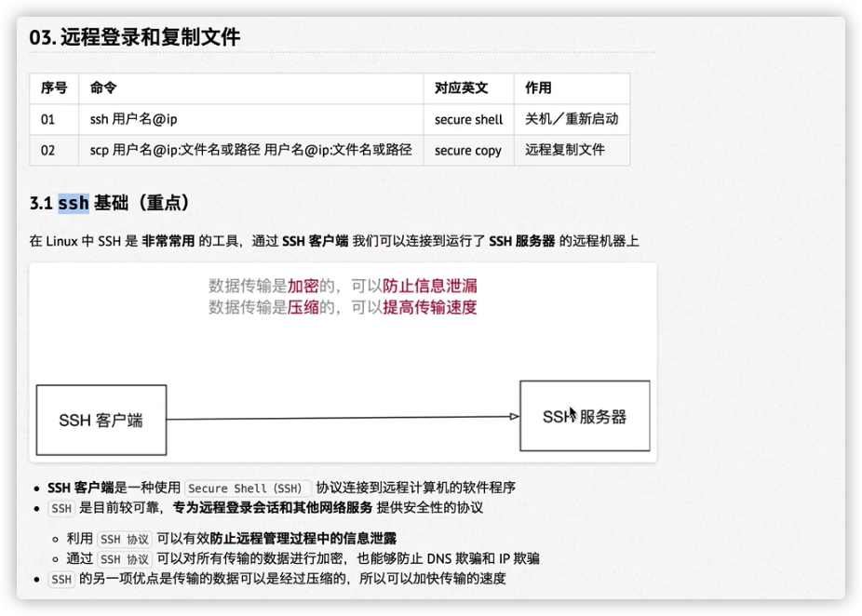Click the heading '03. 远程登录和复制文件'
This screenshot has width=862, height=616.
coord(135,37)
